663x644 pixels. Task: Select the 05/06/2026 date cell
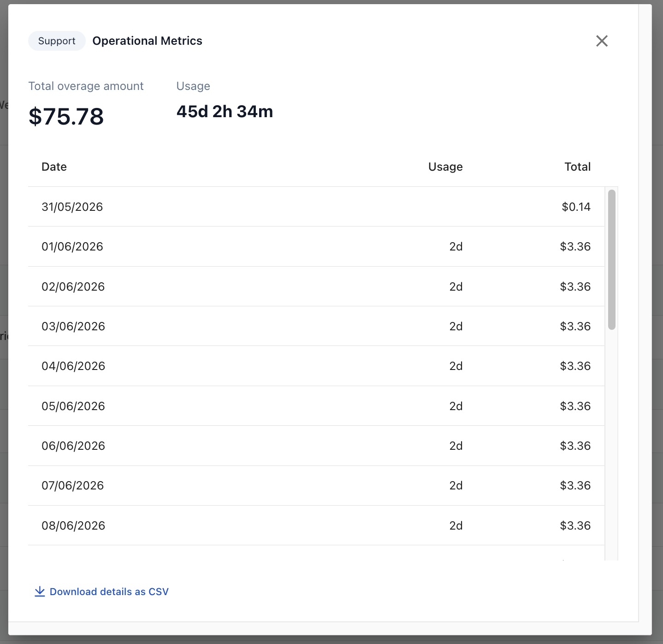73,406
